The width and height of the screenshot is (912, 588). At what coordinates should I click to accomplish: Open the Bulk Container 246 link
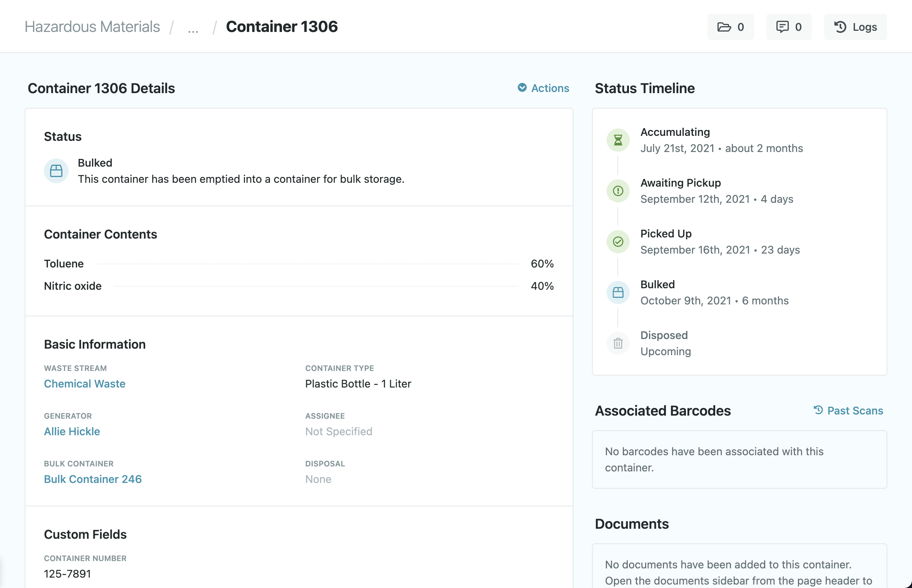pos(93,479)
